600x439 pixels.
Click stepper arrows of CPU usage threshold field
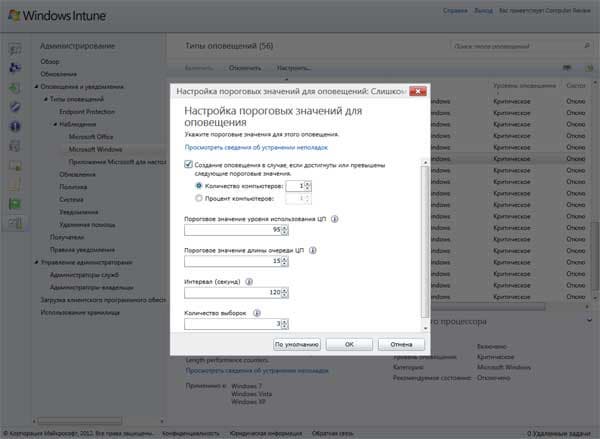pos(284,230)
